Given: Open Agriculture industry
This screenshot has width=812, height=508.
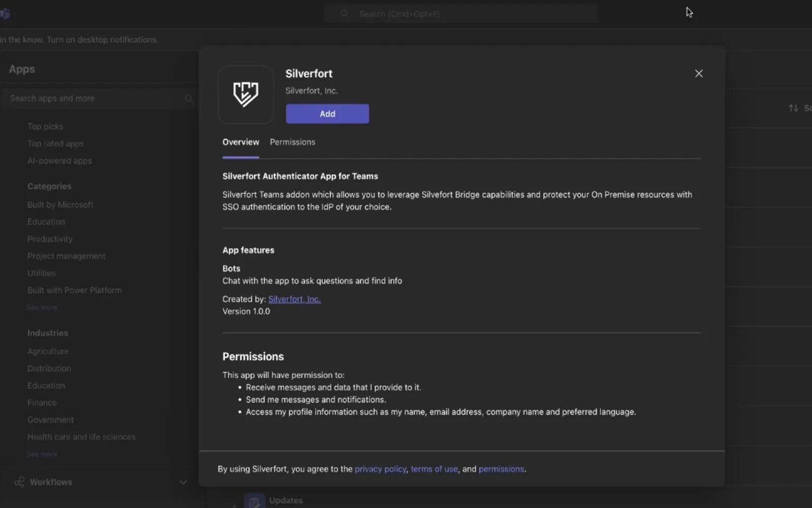Looking at the screenshot, I should tap(48, 352).
